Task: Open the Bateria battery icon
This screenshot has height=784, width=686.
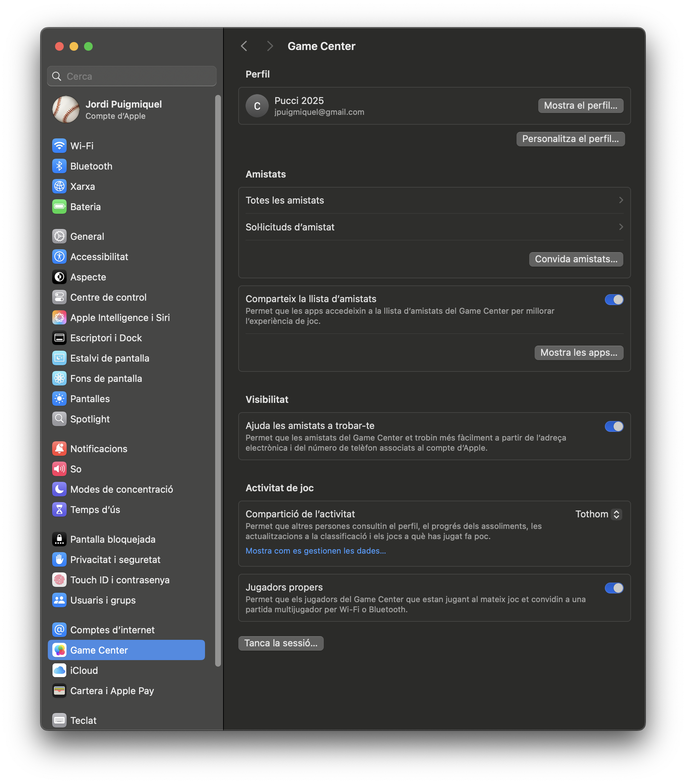Action: pyautogui.click(x=59, y=207)
